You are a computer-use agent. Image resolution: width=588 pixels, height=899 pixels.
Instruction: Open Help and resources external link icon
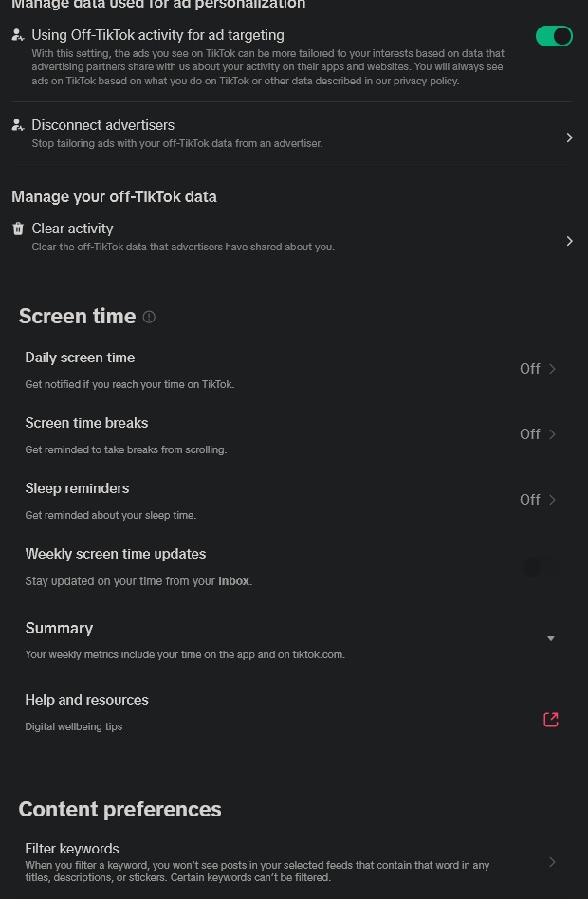click(551, 719)
